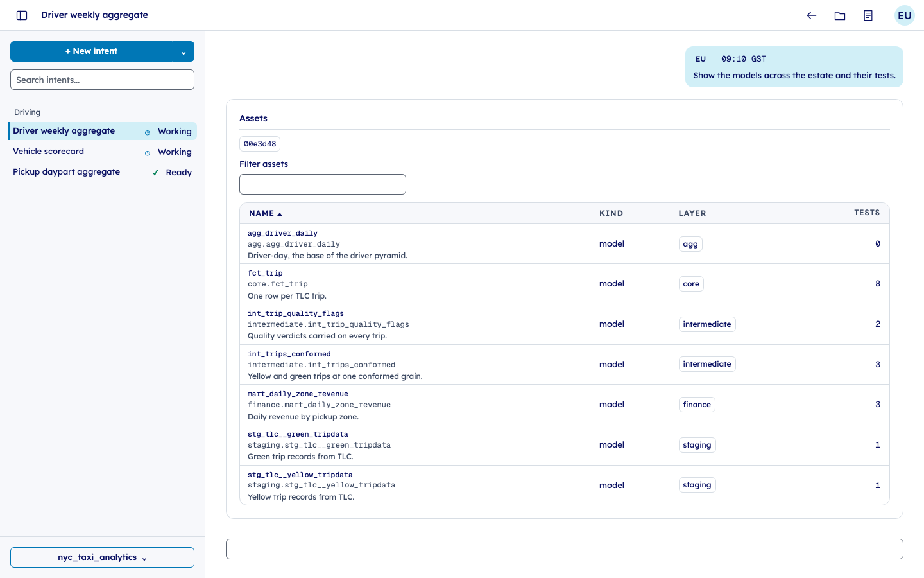Viewport: 924px width, 578px height.
Task: Select the Driver weekly aggregate intent
Action: pos(103,131)
